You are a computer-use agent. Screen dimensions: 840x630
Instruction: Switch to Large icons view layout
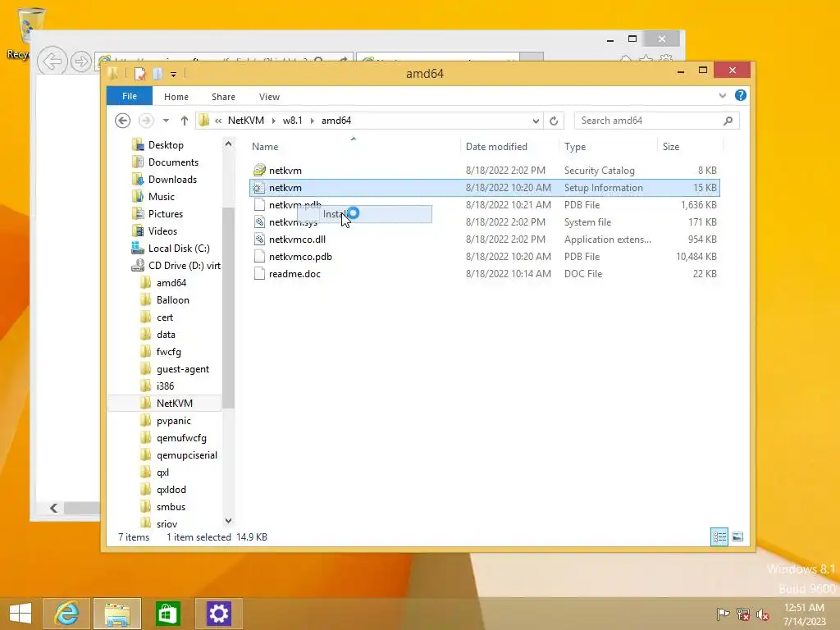737,536
